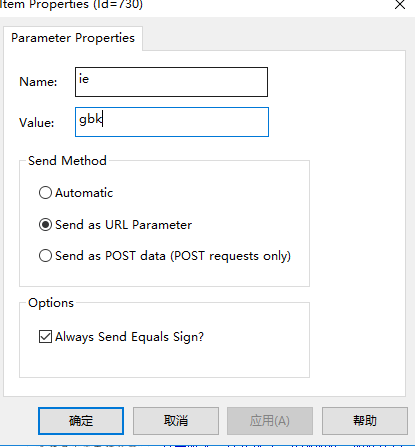
Task: Click the "Value:" label
Action: (x=37, y=123)
